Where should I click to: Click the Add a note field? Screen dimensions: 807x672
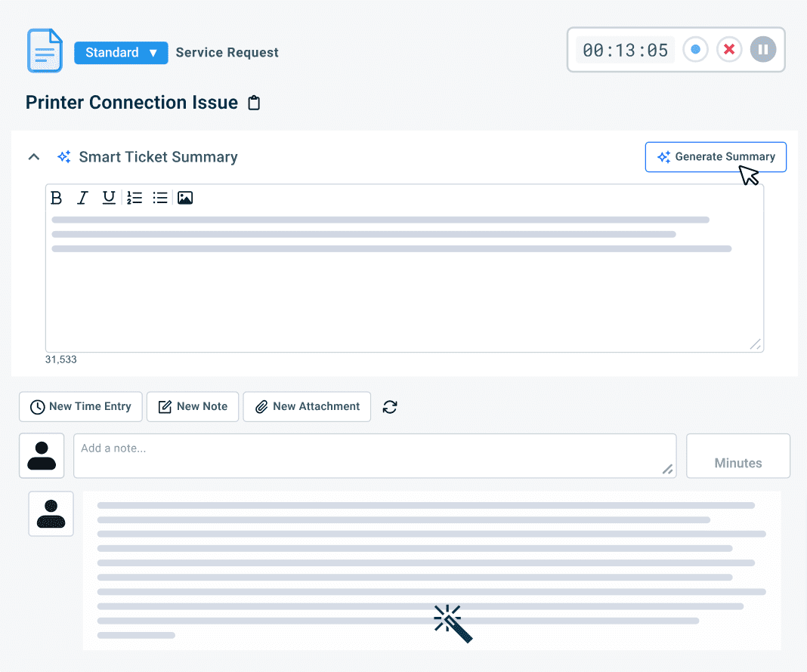(x=375, y=455)
